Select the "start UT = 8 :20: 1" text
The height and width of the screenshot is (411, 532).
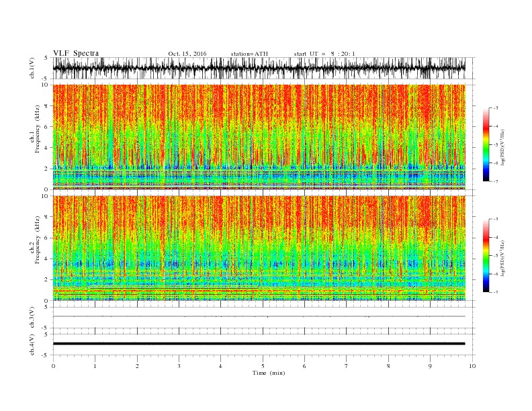[324, 54]
